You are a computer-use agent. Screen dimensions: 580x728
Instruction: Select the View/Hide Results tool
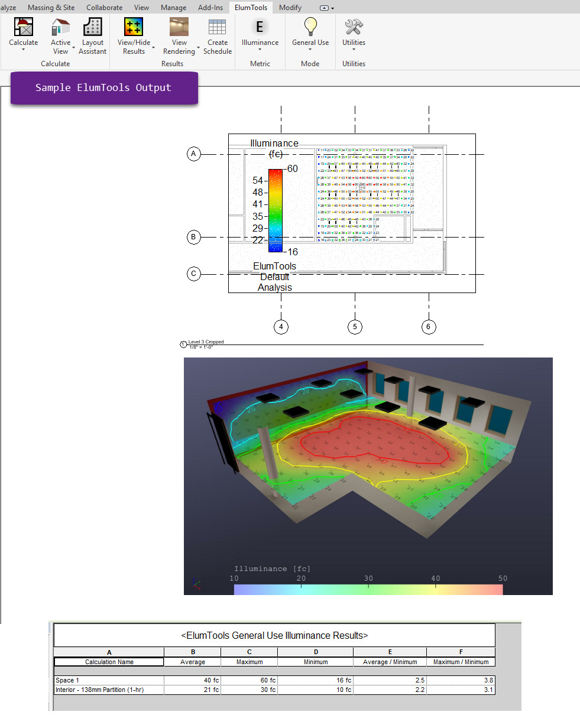coord(133,28)
